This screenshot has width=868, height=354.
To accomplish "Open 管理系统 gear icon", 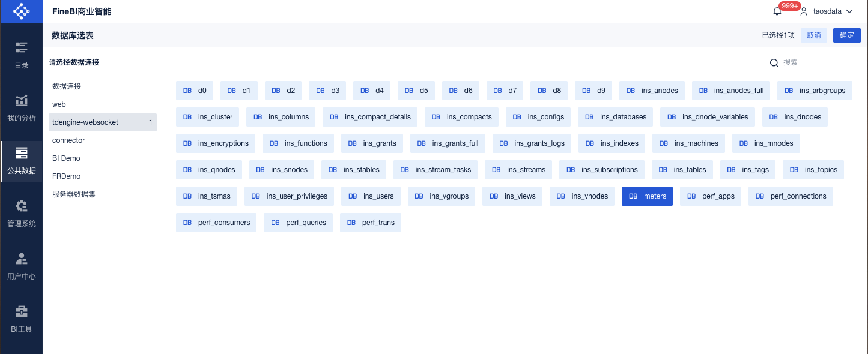I will 22,206.
